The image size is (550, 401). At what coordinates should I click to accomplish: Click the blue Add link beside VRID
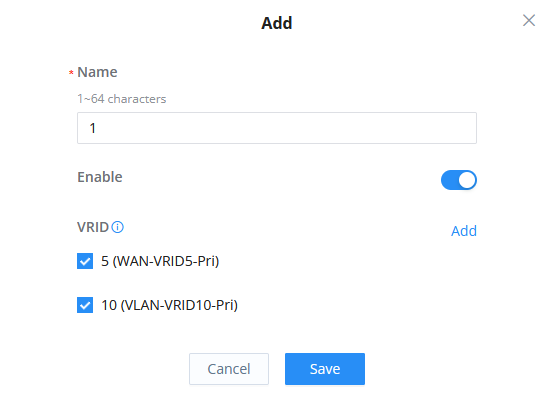[x=464, y=231]
